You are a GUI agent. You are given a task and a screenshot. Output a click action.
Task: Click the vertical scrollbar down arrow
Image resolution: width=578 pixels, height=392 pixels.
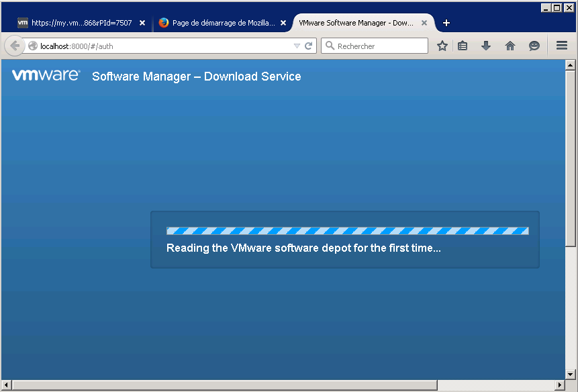pyautogui.click(x=570, y=375)
